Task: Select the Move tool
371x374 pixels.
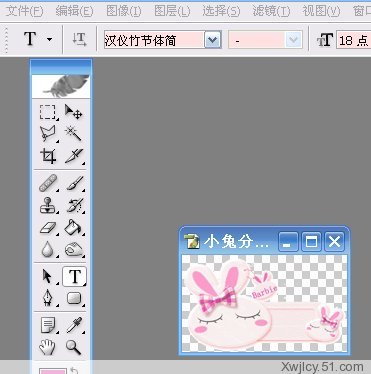Action: [x=73, y=112]
